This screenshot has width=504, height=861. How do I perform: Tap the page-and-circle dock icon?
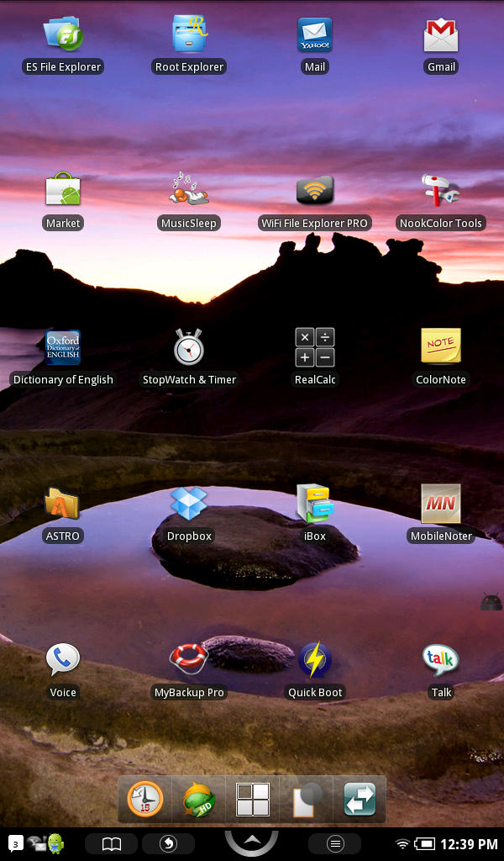click(x=306, y=799)
